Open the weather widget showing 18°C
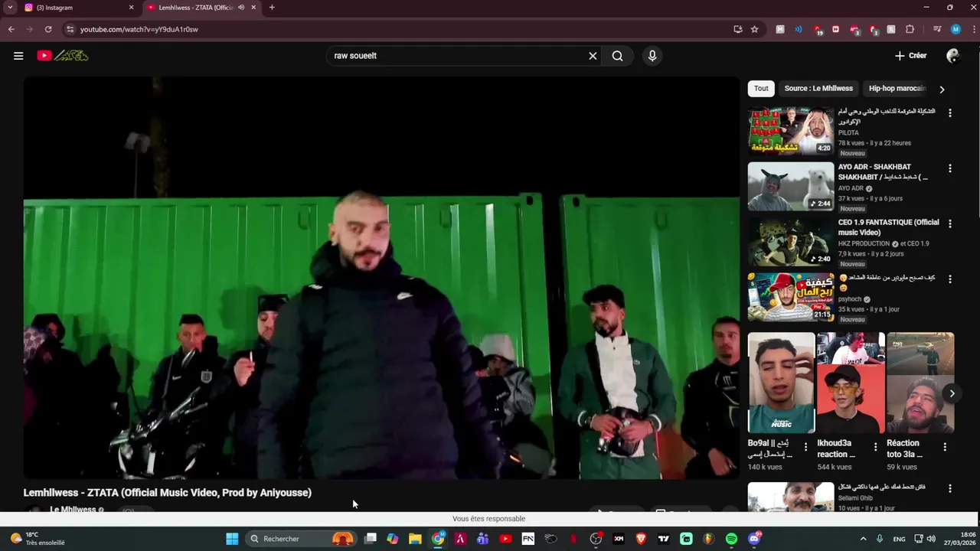The width and height of the screenshot is (980, 551). (x=38, y=539)
